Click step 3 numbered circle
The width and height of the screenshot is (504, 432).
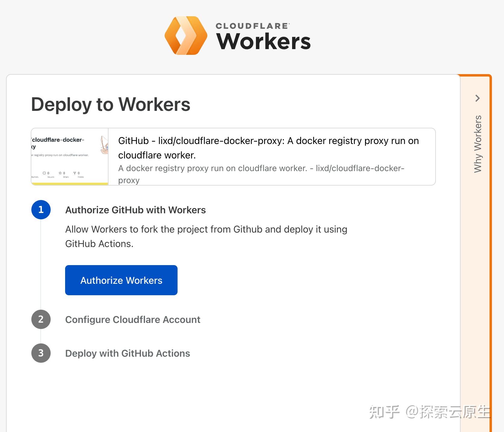41,353
